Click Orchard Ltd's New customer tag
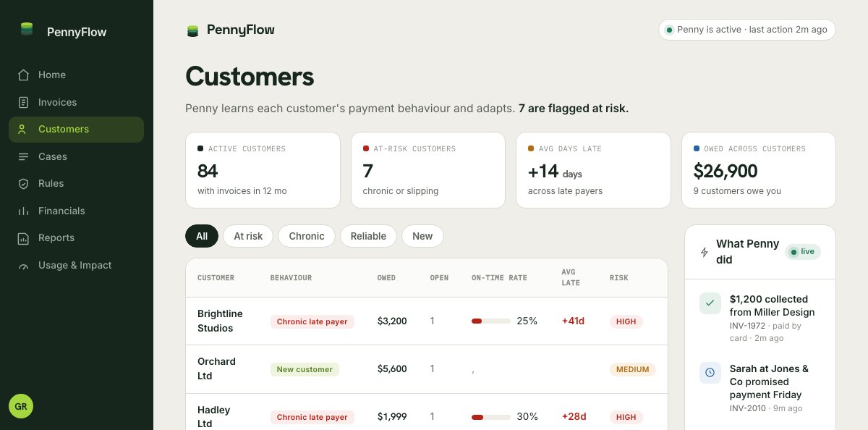This screenshot has height=430, width=868. [x=305, y=369]
